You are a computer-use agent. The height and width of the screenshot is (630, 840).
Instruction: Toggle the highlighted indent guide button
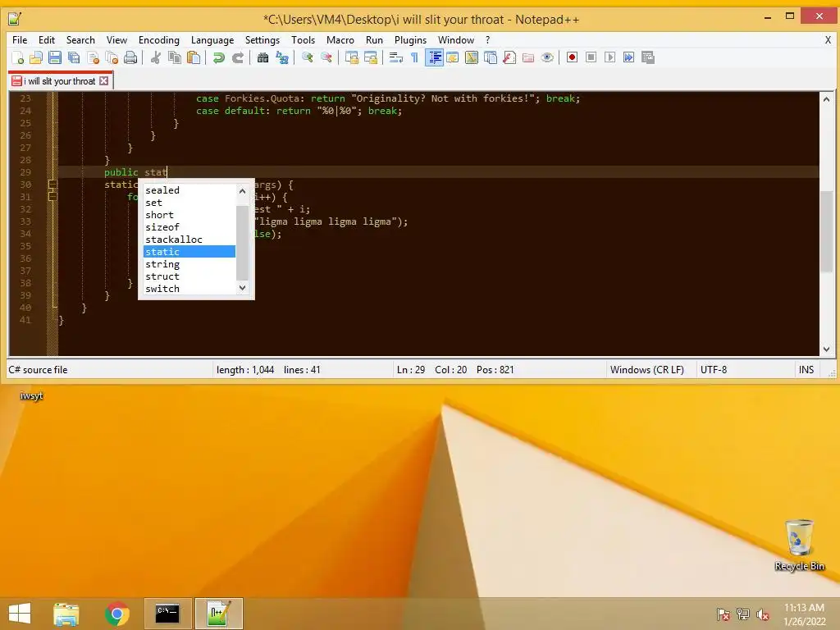click(434, 57)
